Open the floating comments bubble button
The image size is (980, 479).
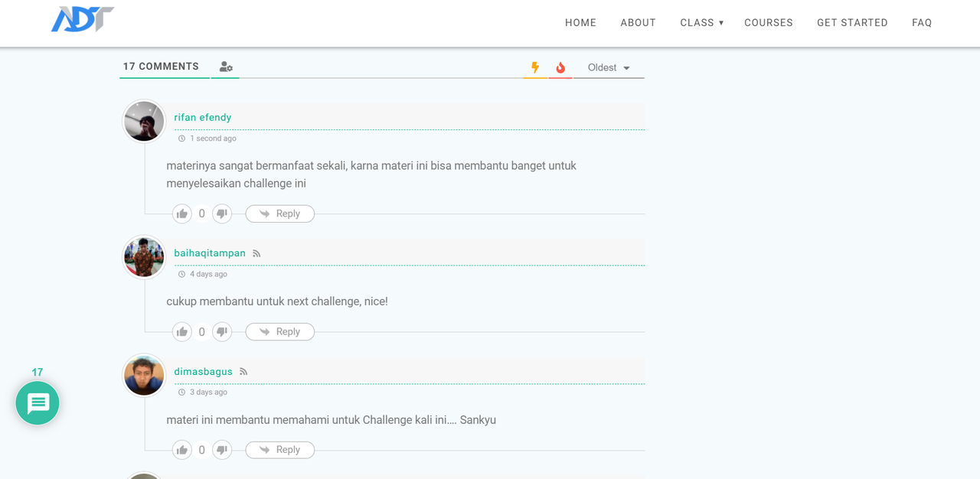tap(38, 403)
